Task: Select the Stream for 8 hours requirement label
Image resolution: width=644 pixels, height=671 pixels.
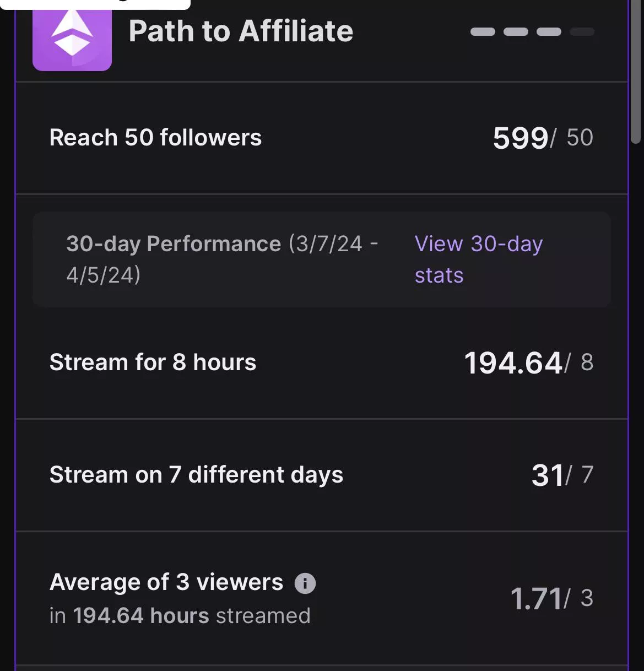Action: coord(153,362)
